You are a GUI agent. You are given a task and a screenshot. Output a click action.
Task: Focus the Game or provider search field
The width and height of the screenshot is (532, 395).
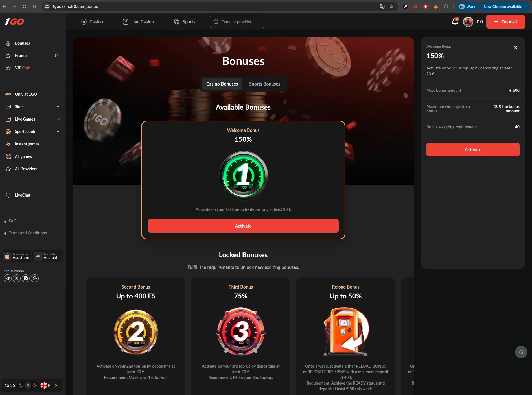pos(237,22)
